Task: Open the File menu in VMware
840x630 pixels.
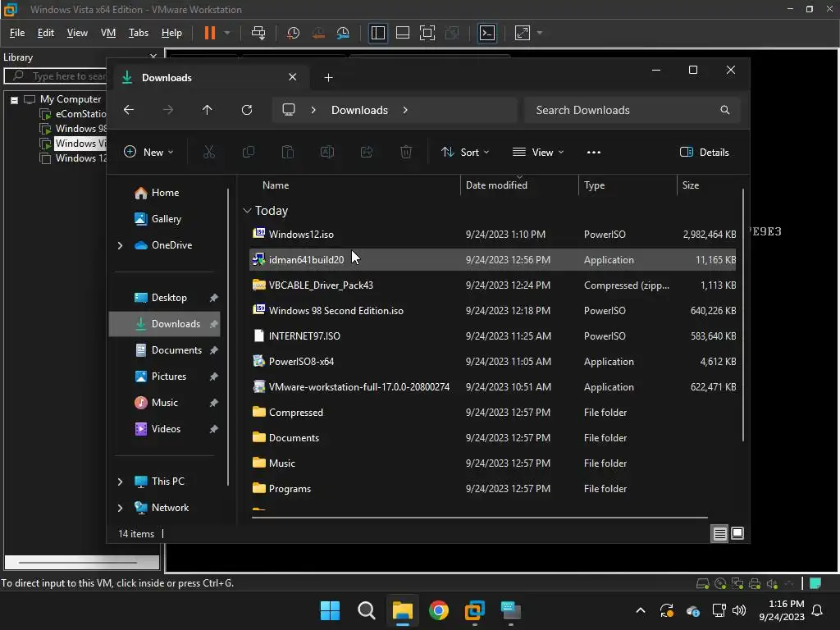Action: coord(17,33)
